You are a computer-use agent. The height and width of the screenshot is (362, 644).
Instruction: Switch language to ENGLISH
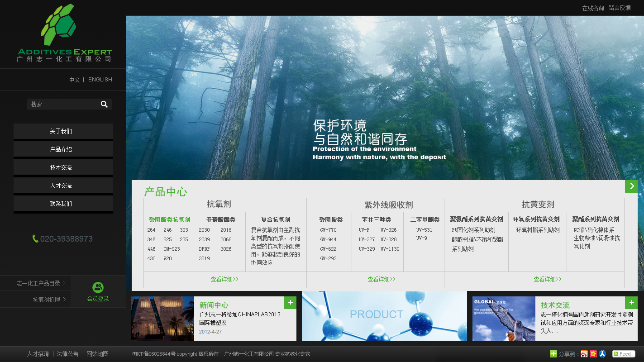pos(100,80)
